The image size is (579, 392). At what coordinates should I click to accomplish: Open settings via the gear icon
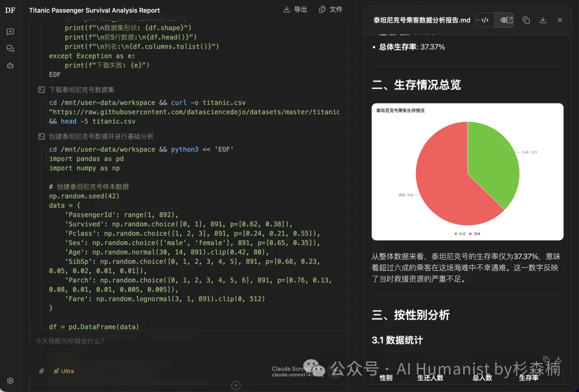(x=10, y=380)
